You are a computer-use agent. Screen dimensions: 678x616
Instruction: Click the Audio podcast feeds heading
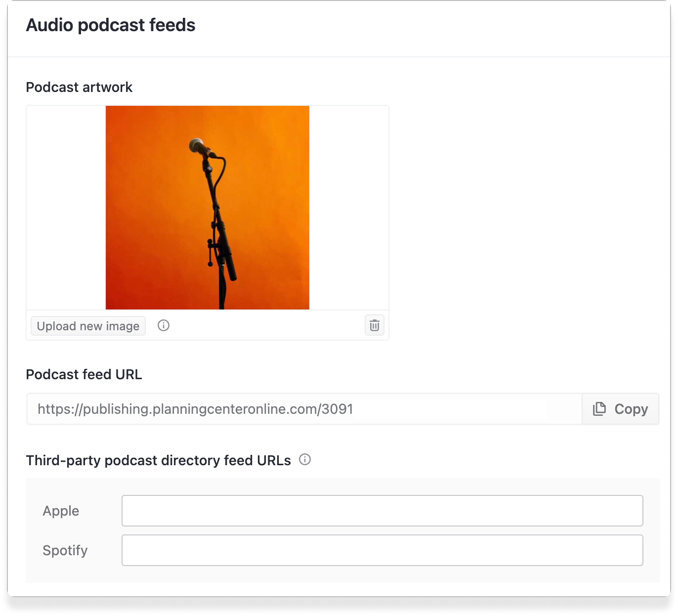(x=110, y=25)
